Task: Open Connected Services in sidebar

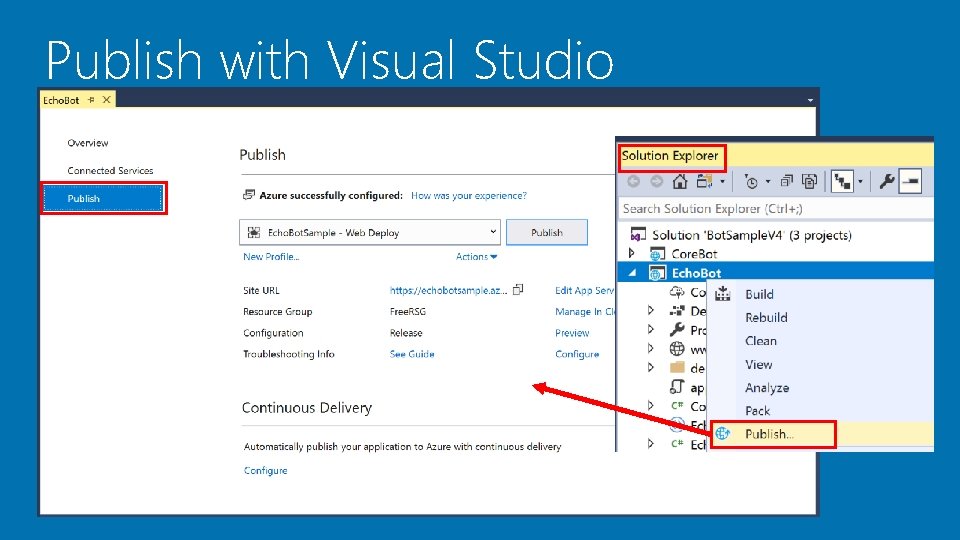Action: (x=110, y=170)
